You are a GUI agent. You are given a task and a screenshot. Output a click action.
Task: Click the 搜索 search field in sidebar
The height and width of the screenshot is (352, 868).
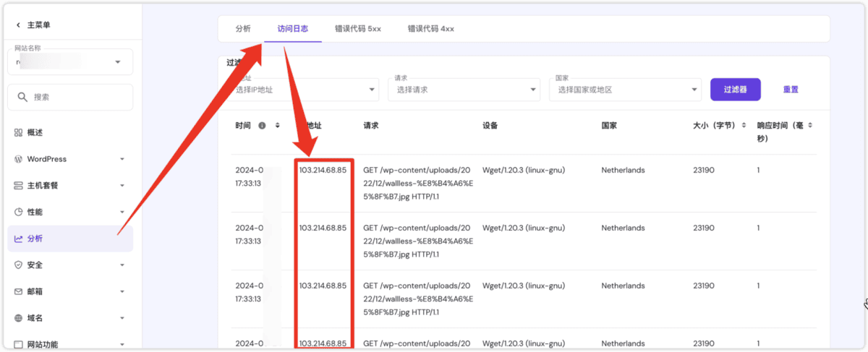[70, 97]
